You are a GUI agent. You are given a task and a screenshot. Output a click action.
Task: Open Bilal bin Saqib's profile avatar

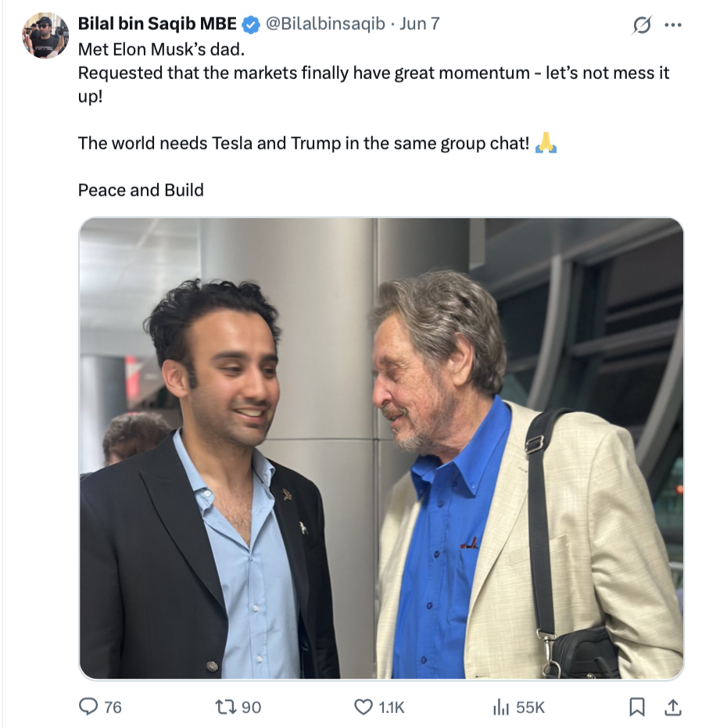tap(45, 35)
